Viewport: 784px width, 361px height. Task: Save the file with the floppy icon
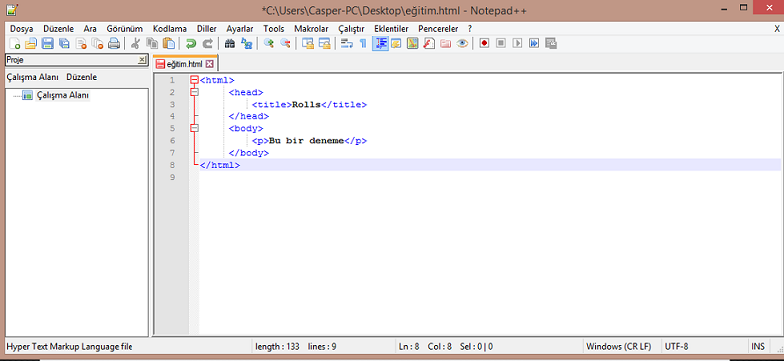(48, 44)
